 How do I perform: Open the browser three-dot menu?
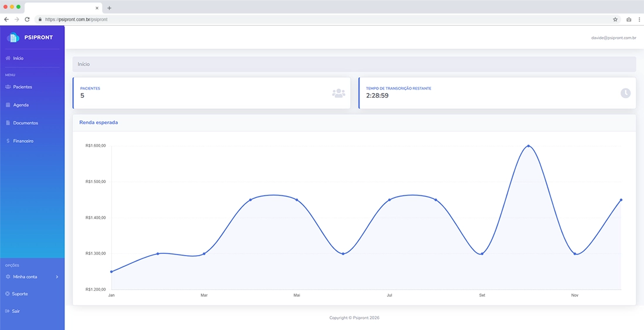pyautogui.click(x=639, y=19)
